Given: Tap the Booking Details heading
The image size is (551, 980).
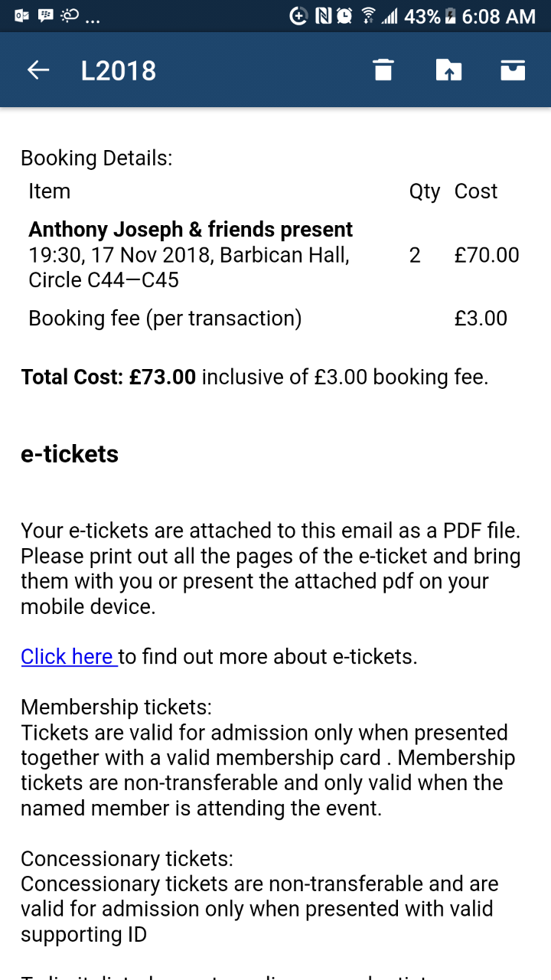Looking at the screenshot, I should (96, 158).
